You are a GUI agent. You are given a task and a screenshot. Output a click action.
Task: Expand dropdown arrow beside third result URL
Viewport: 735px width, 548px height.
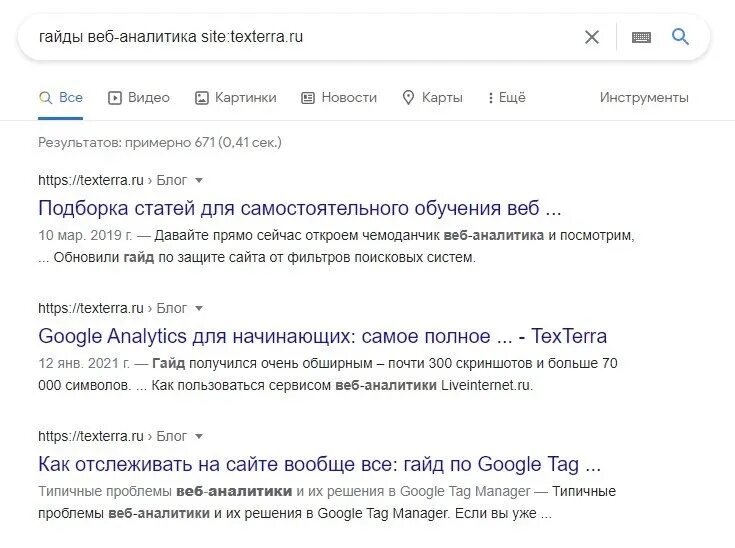[x=199, y=437]
